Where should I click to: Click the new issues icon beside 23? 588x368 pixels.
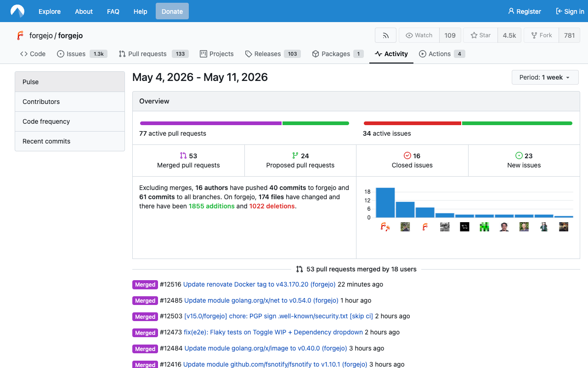[x=519, y=155]
